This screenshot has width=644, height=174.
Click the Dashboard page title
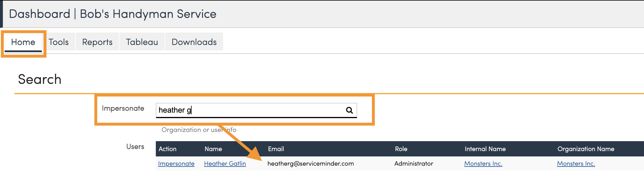tap(113, 14)
